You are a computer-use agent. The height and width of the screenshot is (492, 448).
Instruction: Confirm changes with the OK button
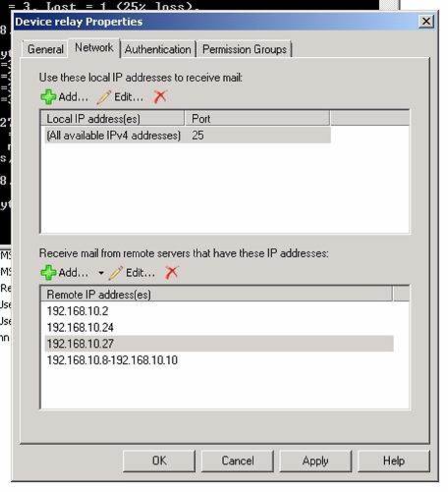(159, 461)
